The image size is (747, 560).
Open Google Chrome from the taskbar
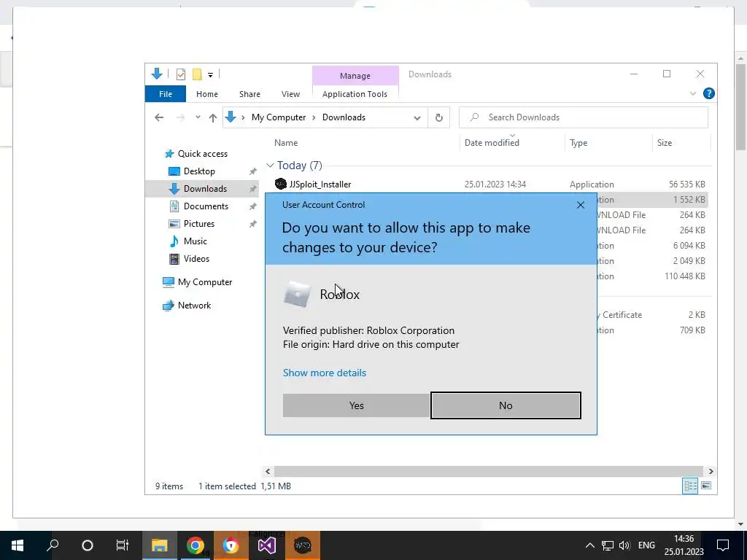click(x=196, y=545)
